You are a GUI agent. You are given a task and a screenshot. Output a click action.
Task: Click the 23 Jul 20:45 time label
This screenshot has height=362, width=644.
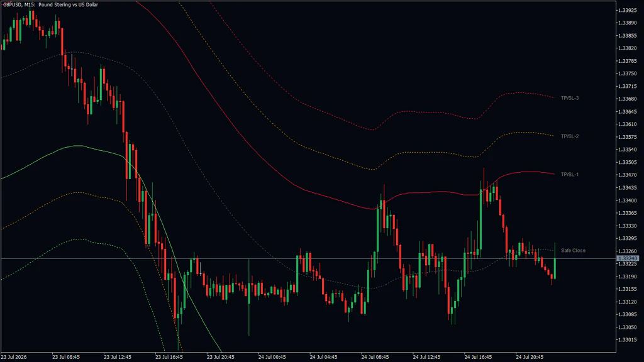[x=221, y=357]
